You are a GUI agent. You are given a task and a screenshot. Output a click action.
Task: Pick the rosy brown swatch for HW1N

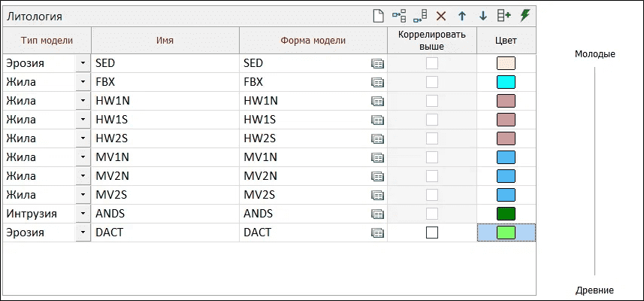click(x=506, y=101)
